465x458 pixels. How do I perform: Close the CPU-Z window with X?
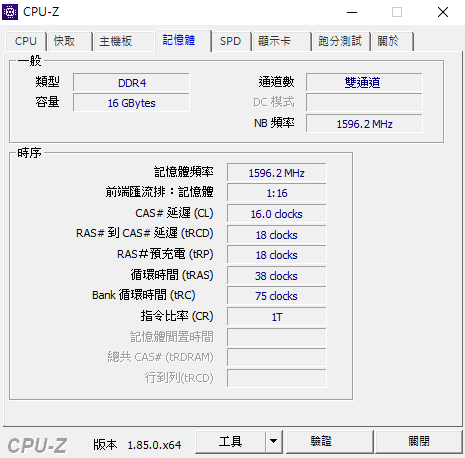(x=443, y=12)
